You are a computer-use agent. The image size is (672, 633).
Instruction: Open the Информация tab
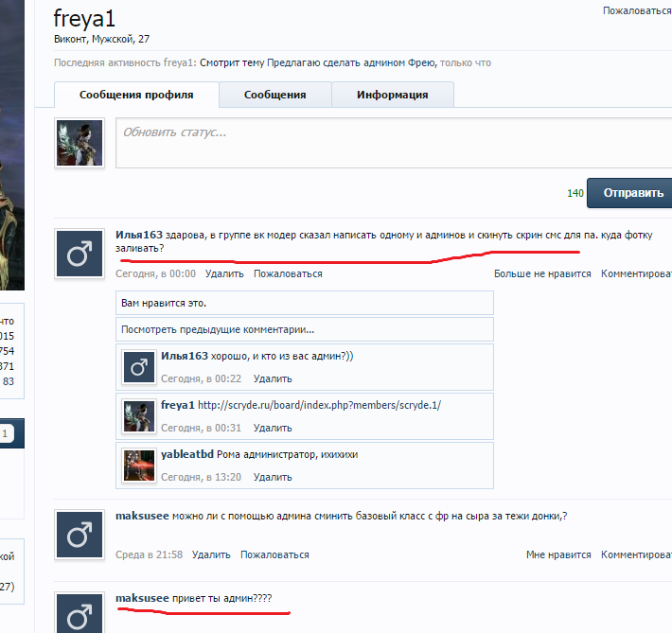(x=392, y=95)
